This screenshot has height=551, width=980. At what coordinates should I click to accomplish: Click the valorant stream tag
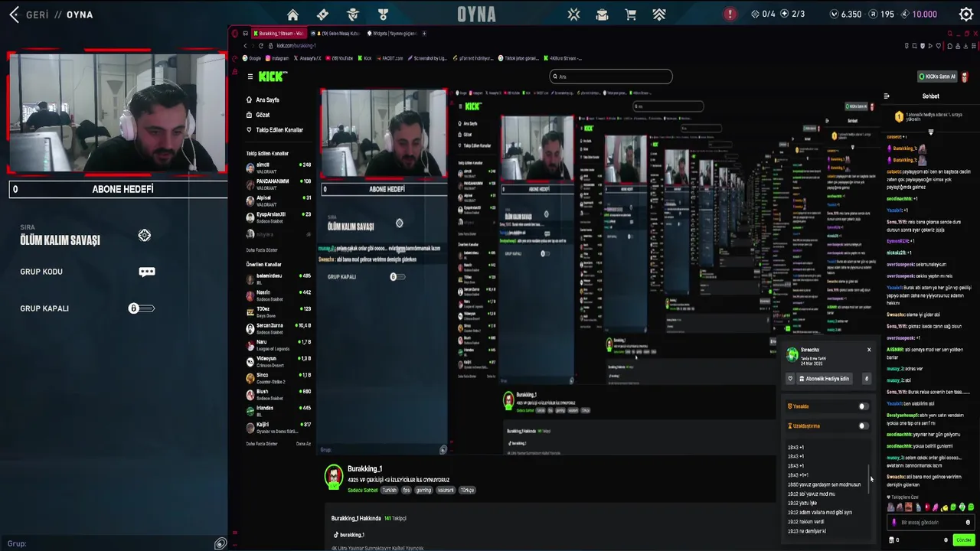point(445,490)
